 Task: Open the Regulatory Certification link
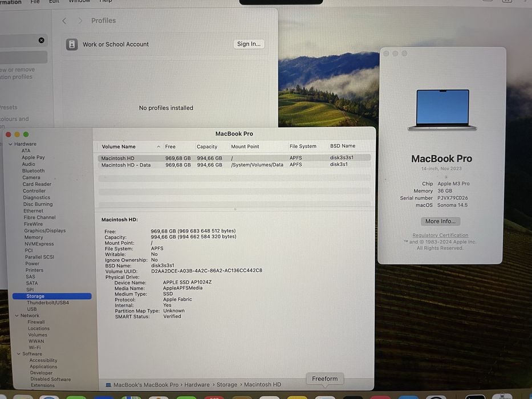pyautogui.click(x=440, y=235)
